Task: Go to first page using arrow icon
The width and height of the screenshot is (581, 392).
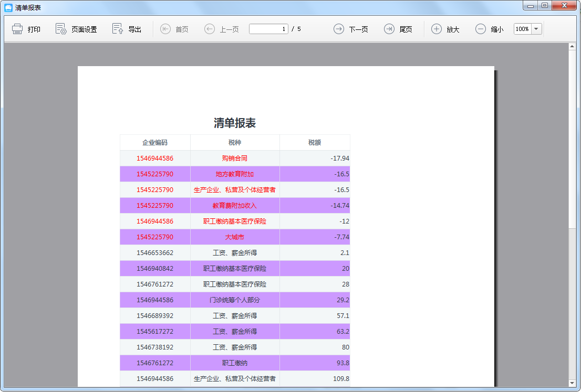Action: tap(165, 29)
